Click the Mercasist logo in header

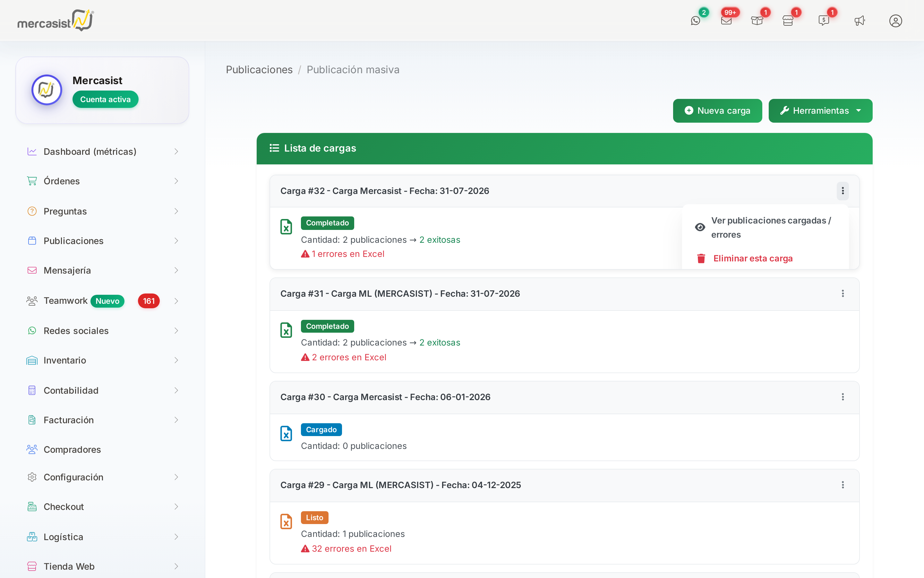coord(56,20)
